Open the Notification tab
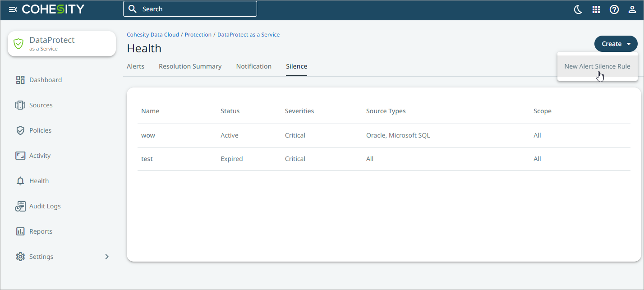Screen dimensions: 644x290 pos(253,66)
